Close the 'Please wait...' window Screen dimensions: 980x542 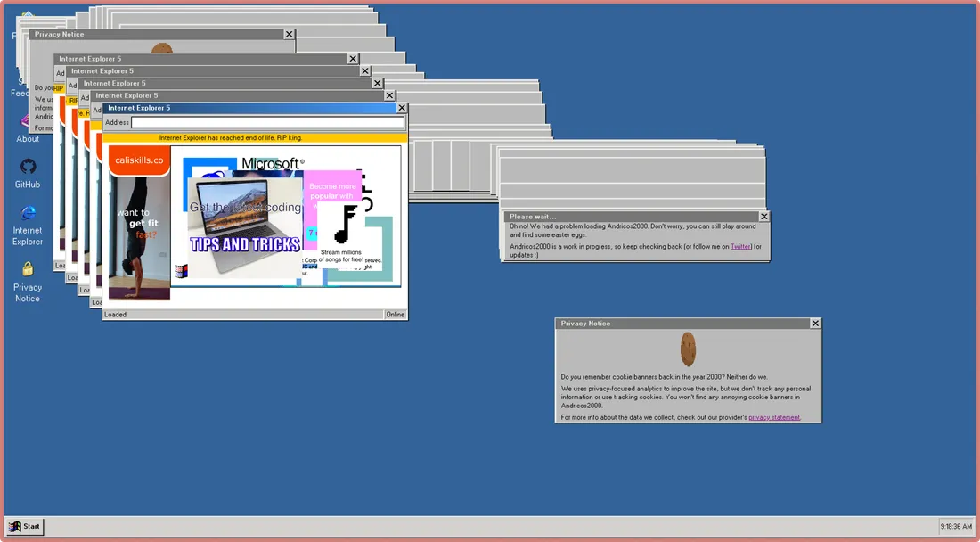click(x=764, y=217)
